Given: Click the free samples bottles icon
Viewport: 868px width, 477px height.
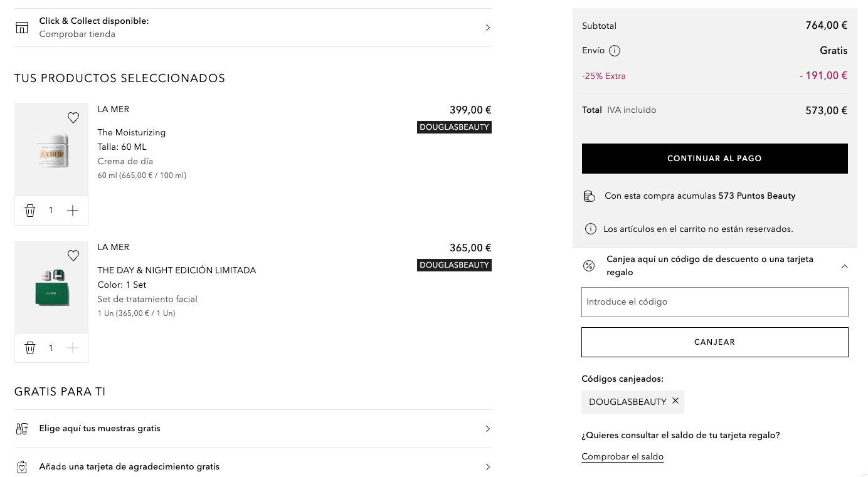Looking at the screenshot, I should 22,429.
